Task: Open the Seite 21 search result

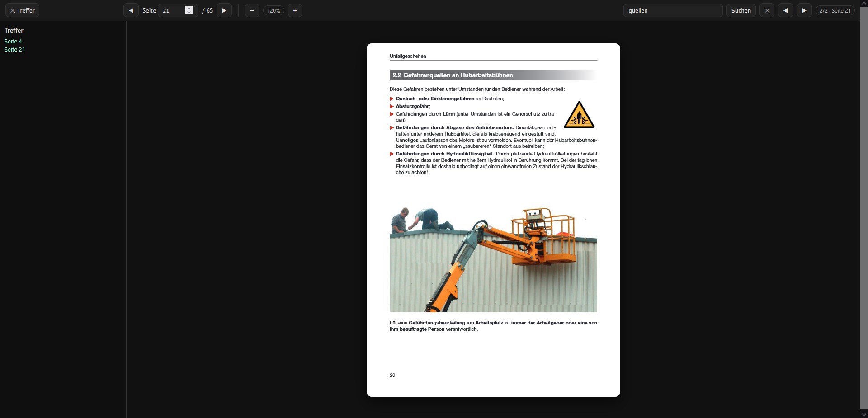Action: click(14, 49)
